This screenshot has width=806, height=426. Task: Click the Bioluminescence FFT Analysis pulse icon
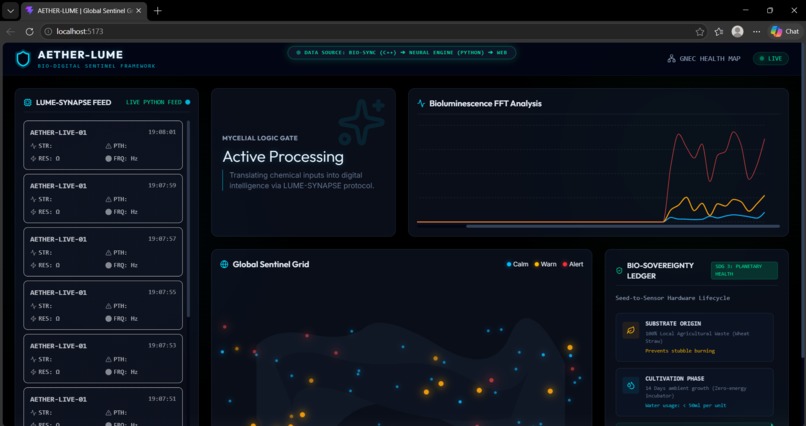(x=421, y=104)
